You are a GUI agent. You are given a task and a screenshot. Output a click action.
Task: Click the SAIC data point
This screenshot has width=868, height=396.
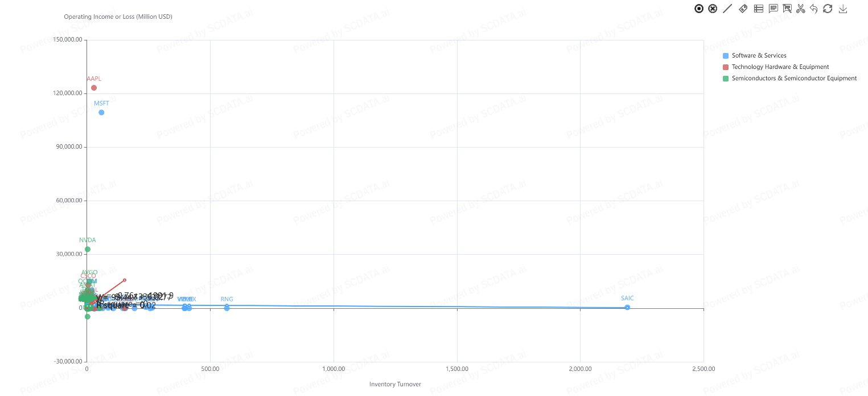[627, 307]
